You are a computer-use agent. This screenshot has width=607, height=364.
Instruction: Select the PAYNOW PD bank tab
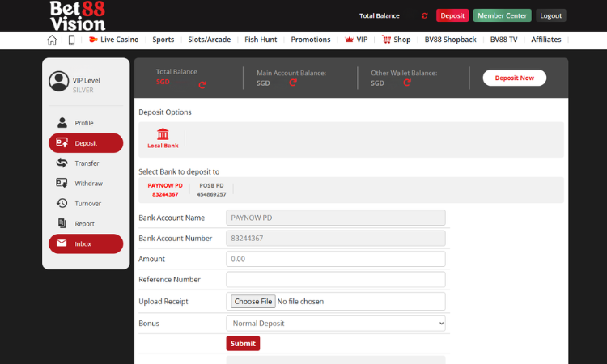click(165, 190)
